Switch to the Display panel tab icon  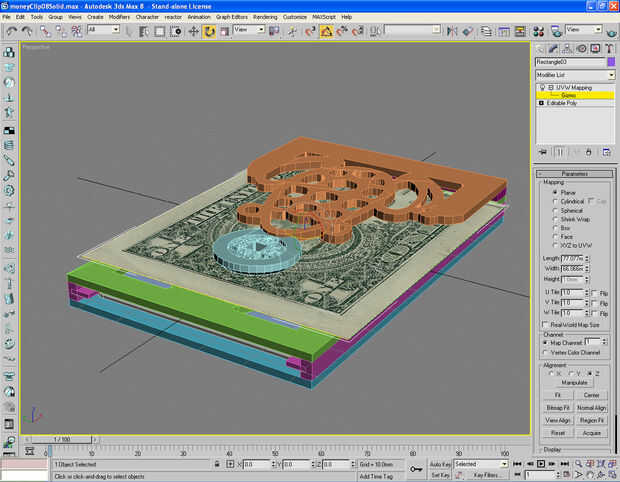(x=595, y=49)
